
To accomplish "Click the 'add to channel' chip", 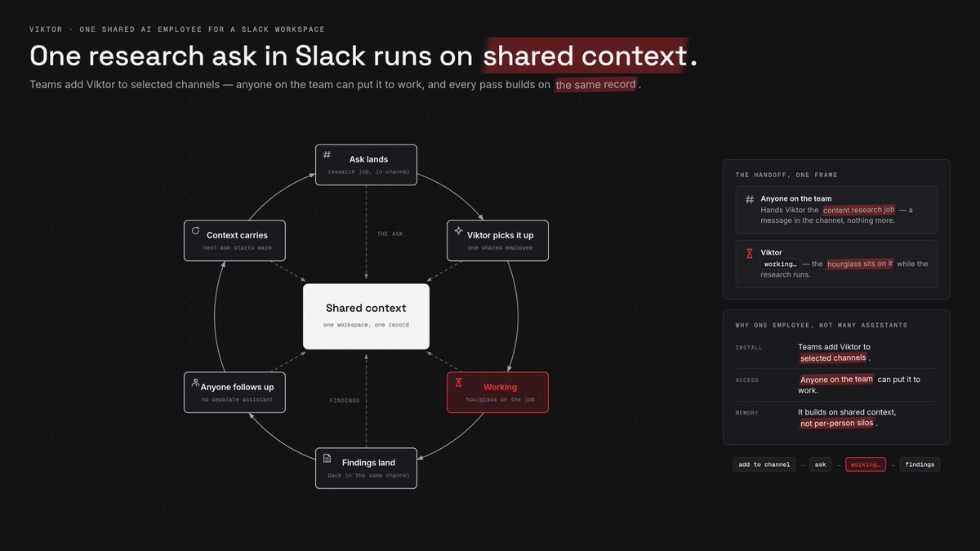I will click(x=764, y=464).
